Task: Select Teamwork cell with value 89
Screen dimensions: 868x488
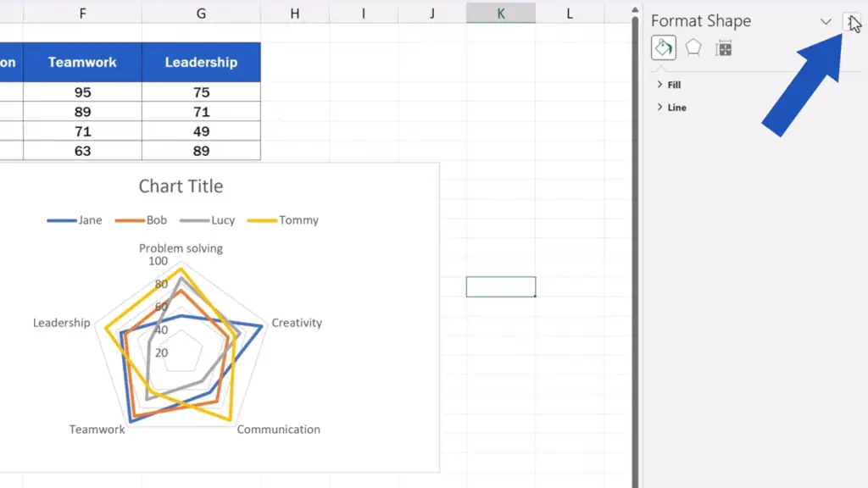Action: 82,112
